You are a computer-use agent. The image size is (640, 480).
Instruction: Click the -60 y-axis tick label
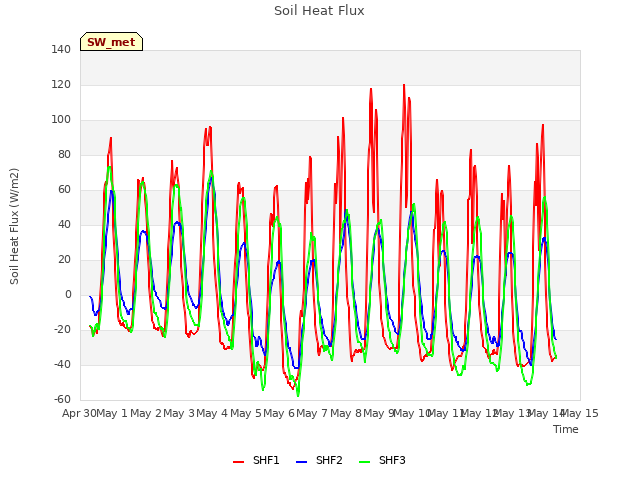point(62,399)
